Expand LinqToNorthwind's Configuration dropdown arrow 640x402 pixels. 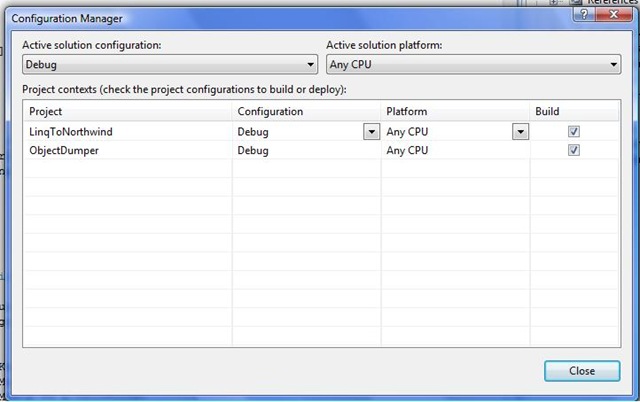(x=369, y=131)
